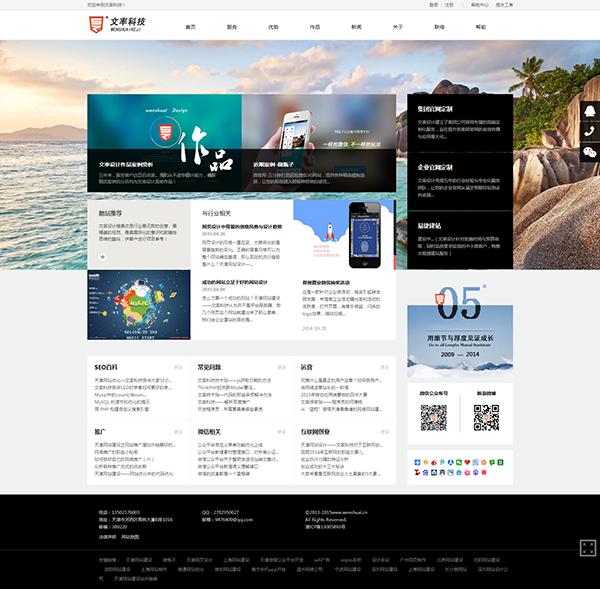600x589 pixels.
Task: Click the 提交工单 link in top bar
Action: coord(504,5)
